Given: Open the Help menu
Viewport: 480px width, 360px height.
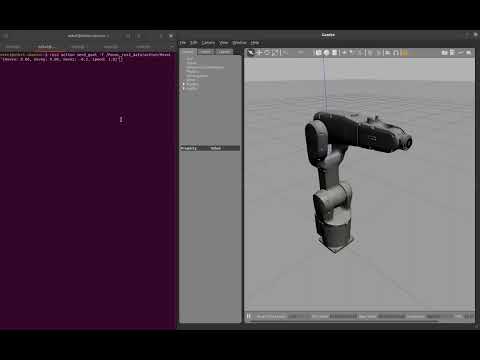Looking at the screenshot, I should click(x=255, y=43).
